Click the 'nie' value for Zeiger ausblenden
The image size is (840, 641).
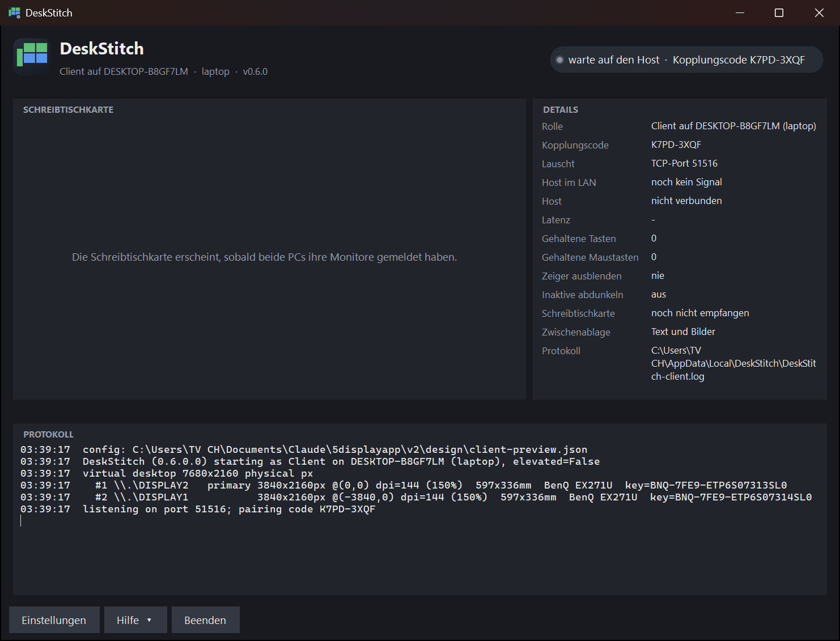(657, 275)
